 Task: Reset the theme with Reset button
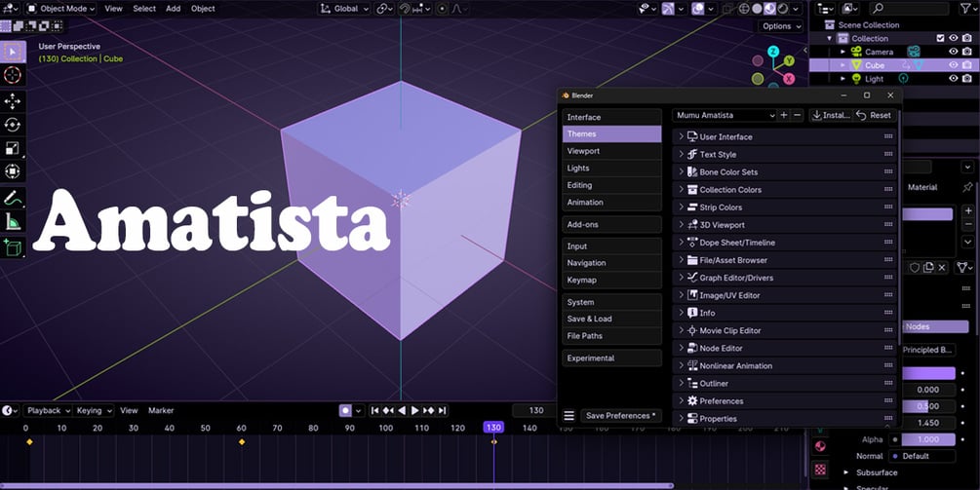(874, 115)
